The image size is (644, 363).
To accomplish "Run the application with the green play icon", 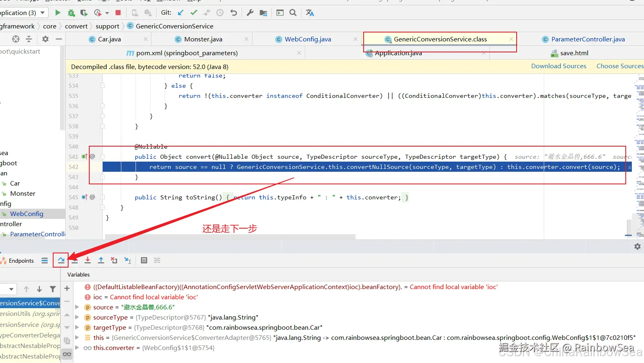I will (58, 13).
